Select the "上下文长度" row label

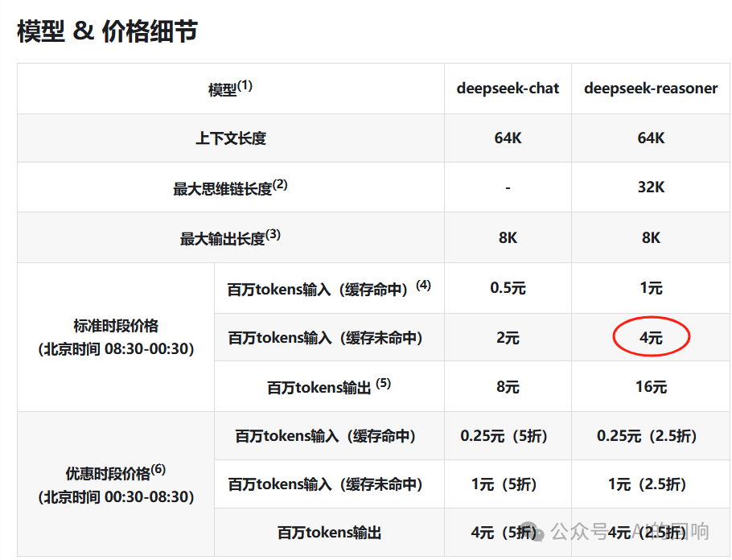231,138
